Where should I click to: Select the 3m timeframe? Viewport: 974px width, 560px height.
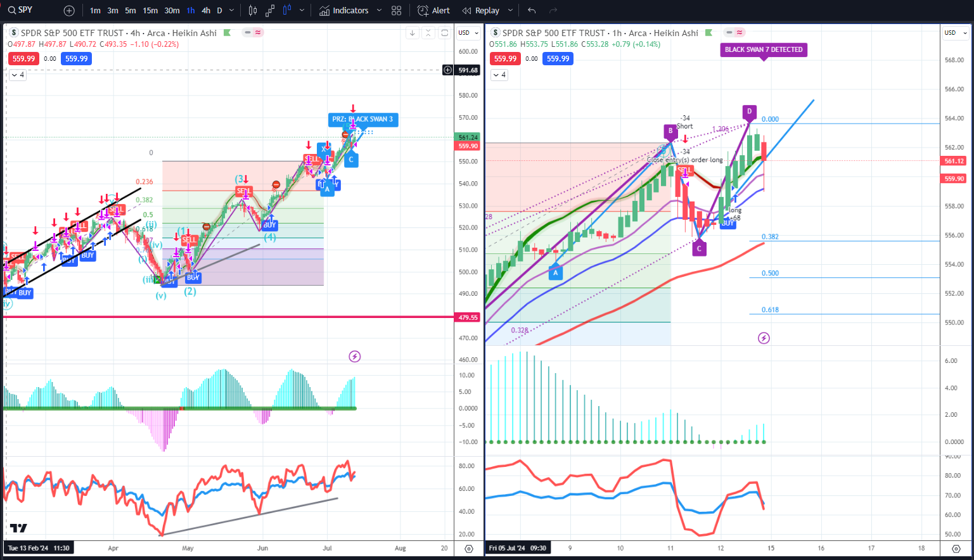(x=113, y=11)
